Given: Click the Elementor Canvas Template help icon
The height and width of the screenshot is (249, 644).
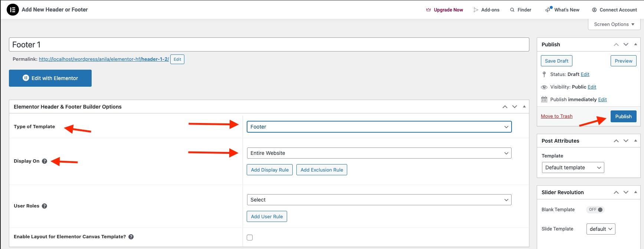Looking at the screenshot, I should coord(131,237).
